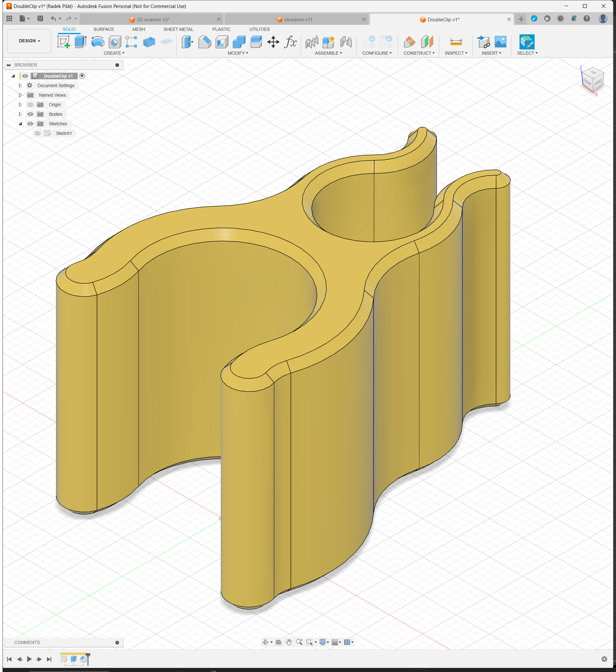Open the new design tab plus button
The height and width of the screenshot is (672, 616).
coord(521,19)
